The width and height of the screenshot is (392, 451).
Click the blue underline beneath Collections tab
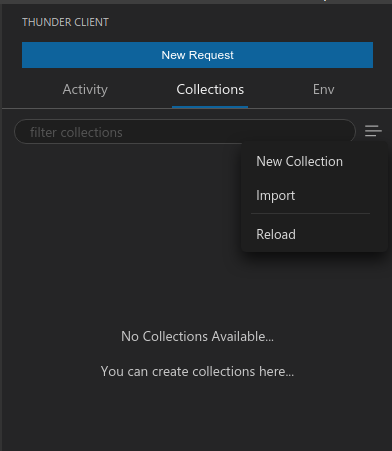click(210, 107)
